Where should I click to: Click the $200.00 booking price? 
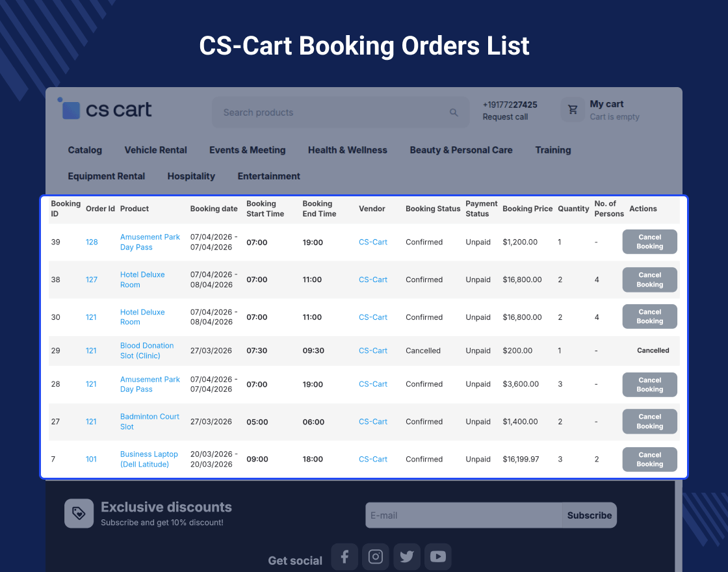(517, 350)
